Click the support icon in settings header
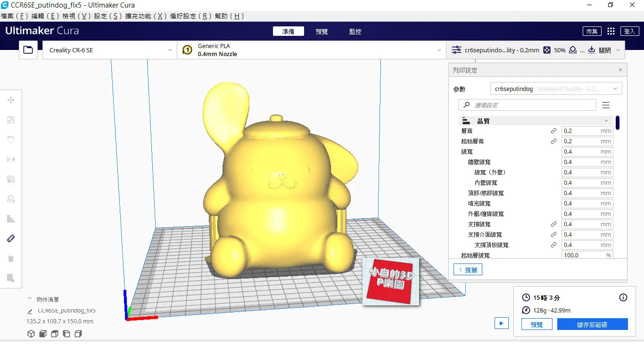 tap(573, 50)
